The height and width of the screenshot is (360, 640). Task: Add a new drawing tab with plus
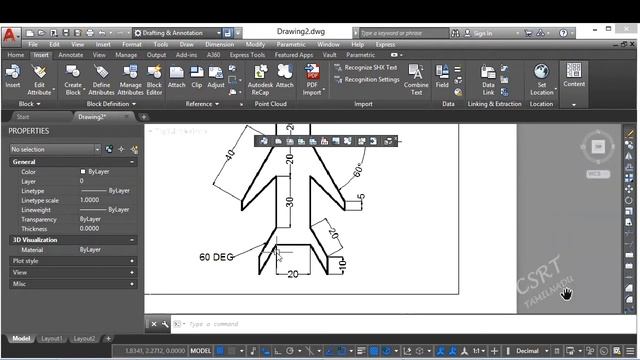point(144,117)
